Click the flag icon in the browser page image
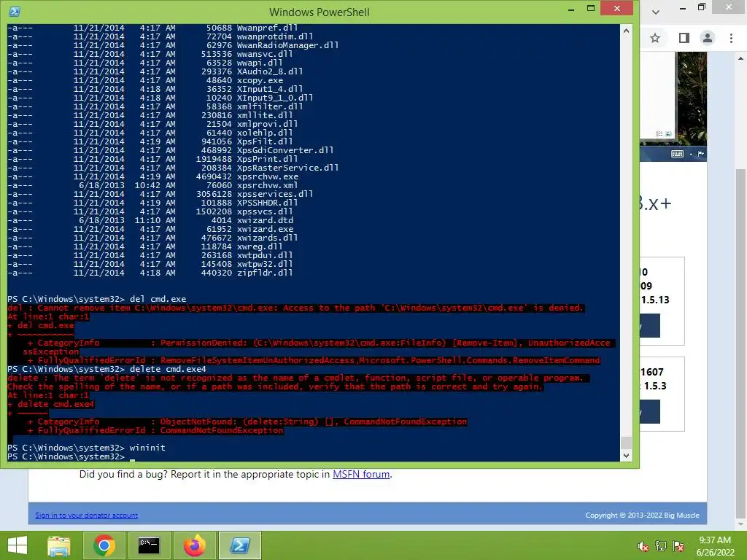This screenshot has height=560, width=747. click(x=701, y=154)
